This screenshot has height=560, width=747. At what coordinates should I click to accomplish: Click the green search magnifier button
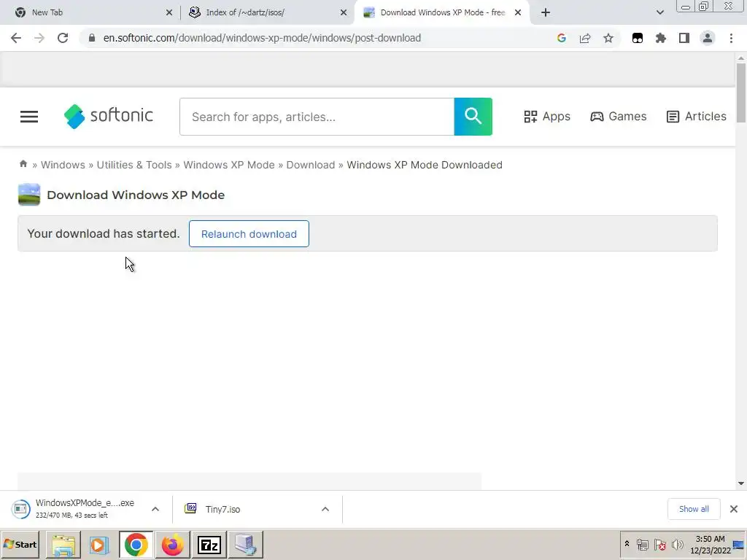coord(473,117)
